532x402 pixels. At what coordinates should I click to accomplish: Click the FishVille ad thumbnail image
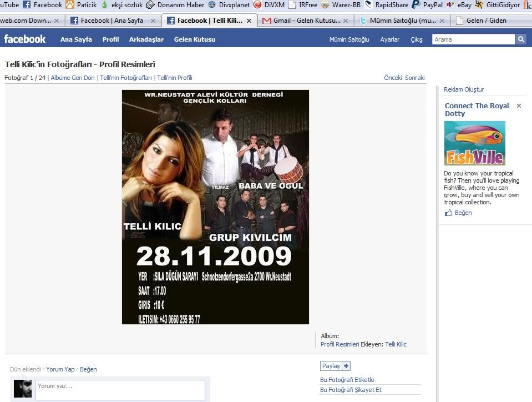474,143
